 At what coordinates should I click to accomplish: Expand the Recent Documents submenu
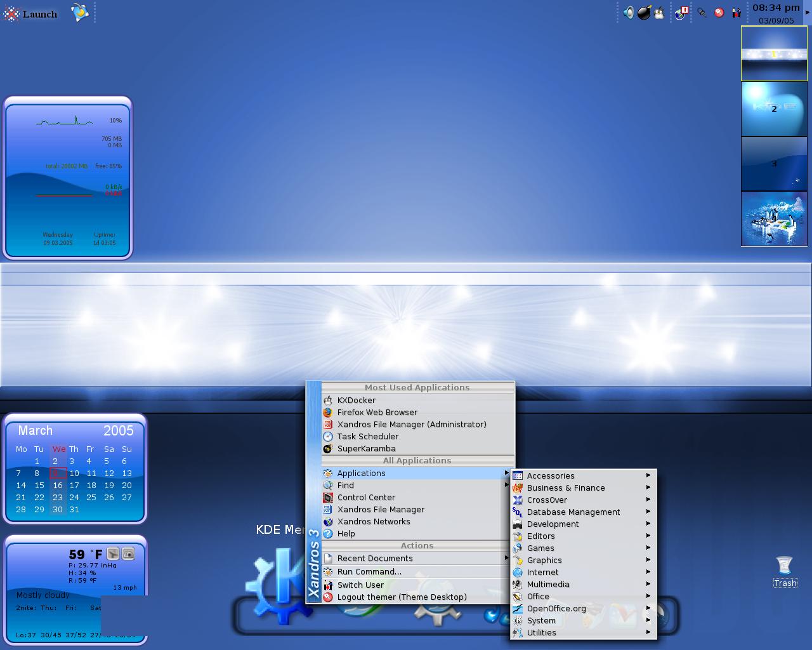417,559
